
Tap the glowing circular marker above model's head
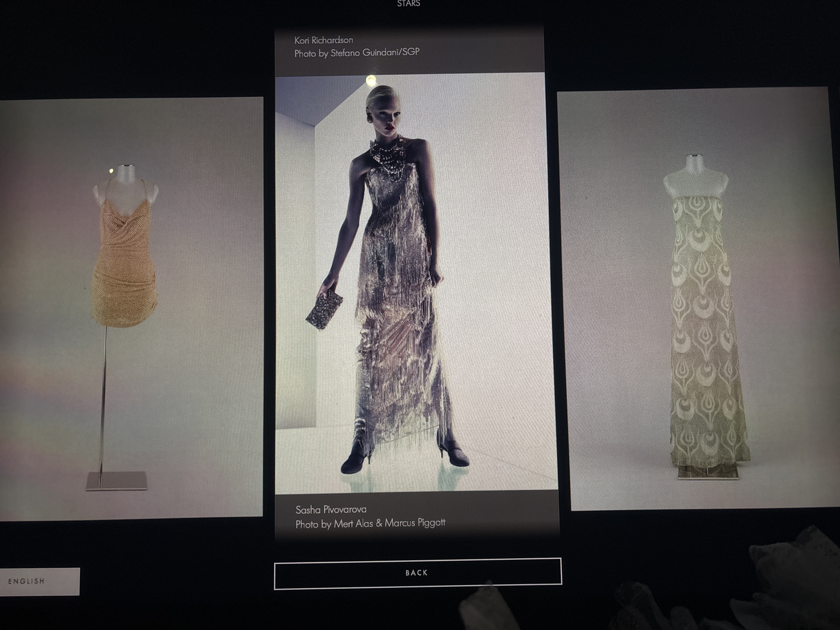coord(371,80)
